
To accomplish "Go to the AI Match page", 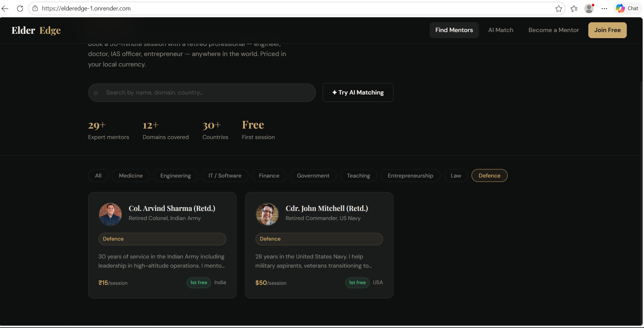I will point(501,30).
